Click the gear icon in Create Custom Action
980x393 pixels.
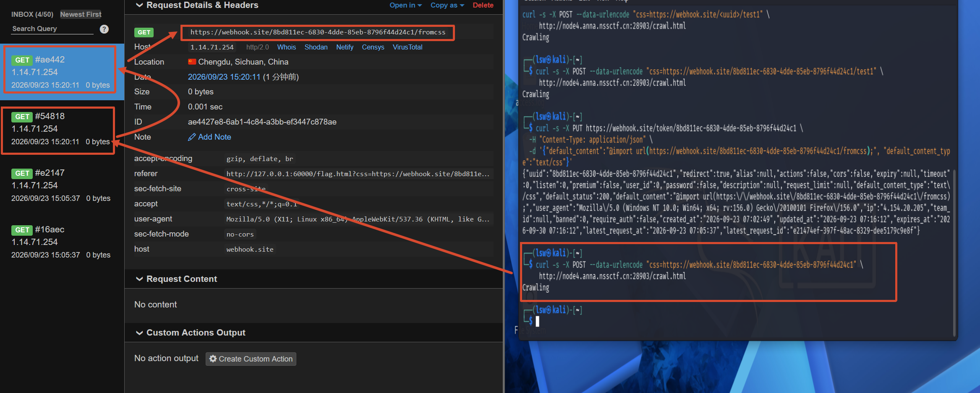(213, 359)
